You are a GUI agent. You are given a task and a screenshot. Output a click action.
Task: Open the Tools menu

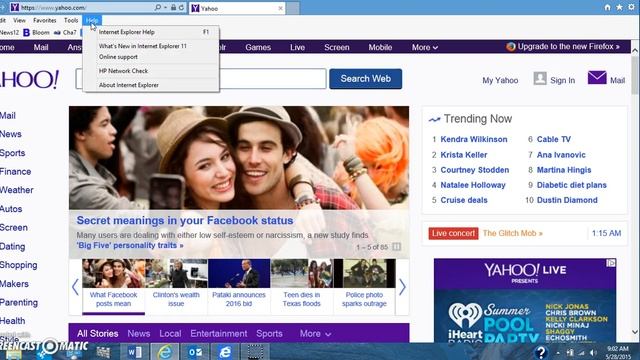71,20
